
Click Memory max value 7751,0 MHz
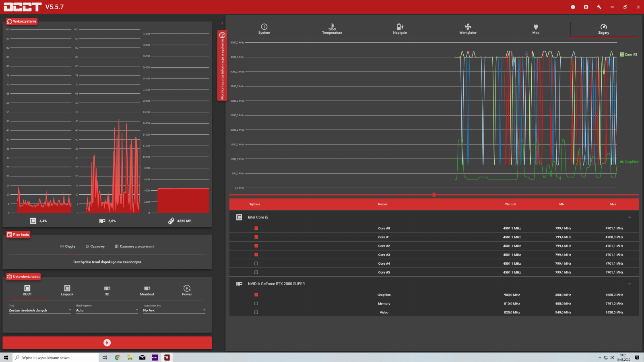click(614, 304)
